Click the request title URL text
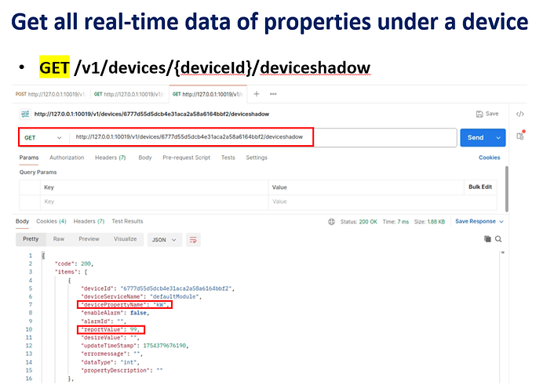The image size is (536, 392). click(x=151, y=114)
